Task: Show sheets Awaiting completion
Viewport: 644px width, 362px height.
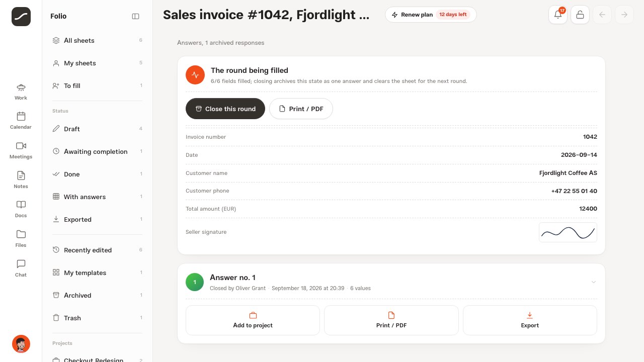Action: point(97,151)
